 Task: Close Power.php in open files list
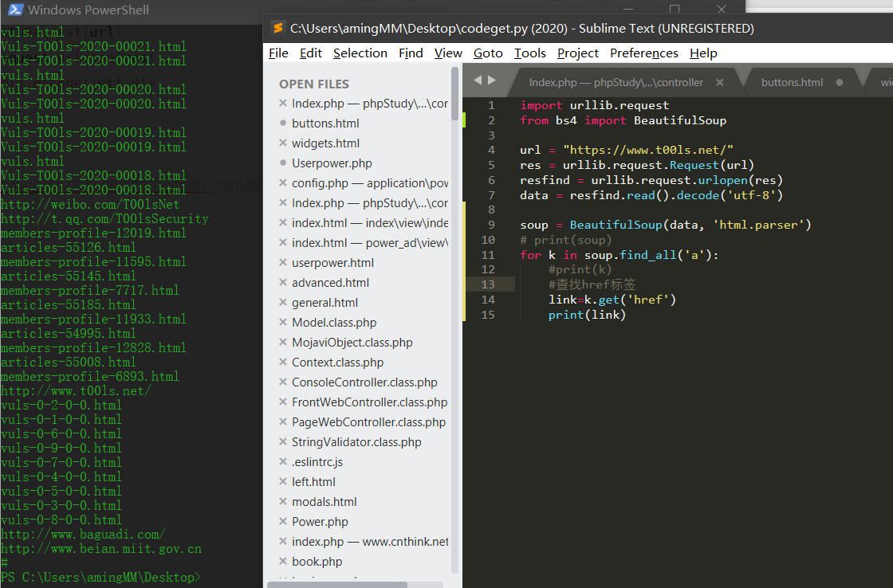[283, 521]
